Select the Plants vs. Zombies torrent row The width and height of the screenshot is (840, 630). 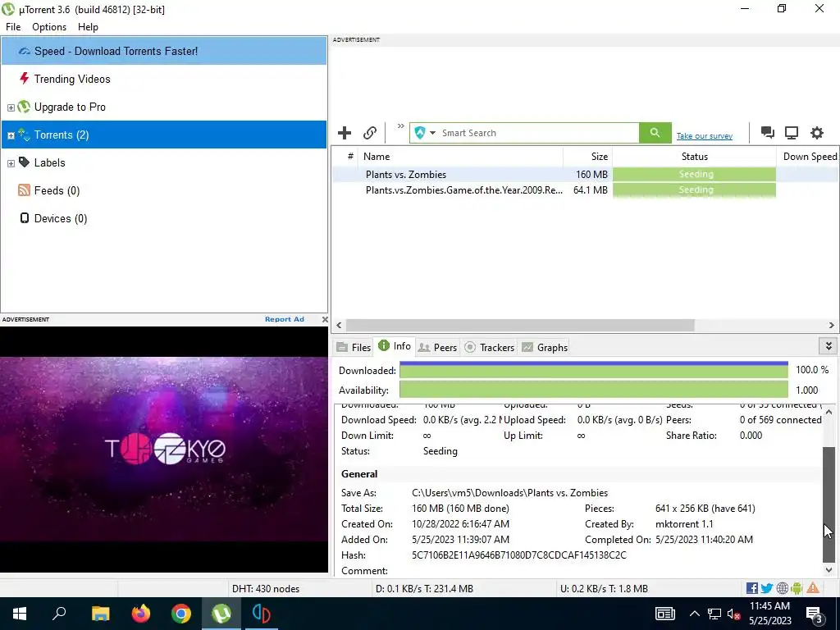[x=585, y=174]
